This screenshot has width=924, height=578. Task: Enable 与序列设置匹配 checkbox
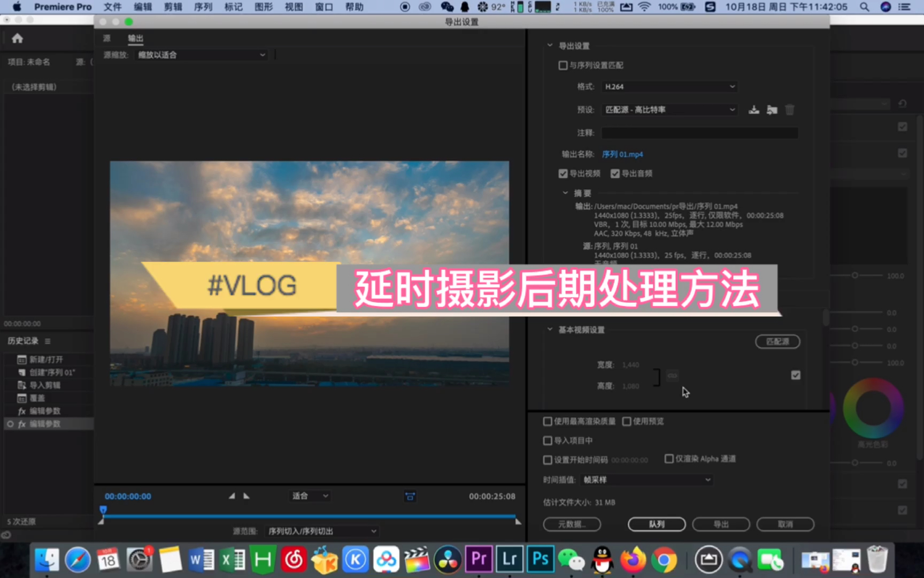pyautogui.click(x=563, y=65)
